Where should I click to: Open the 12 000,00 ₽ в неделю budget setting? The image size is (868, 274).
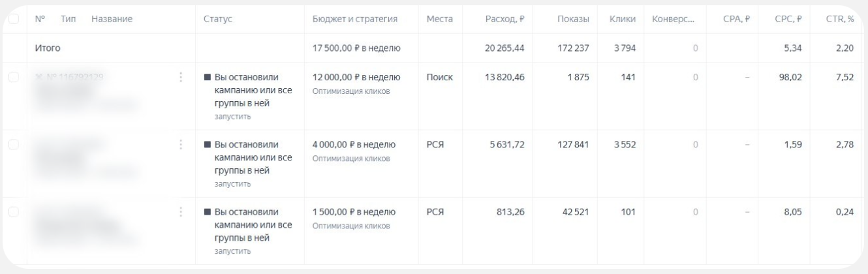coord(356,78)
